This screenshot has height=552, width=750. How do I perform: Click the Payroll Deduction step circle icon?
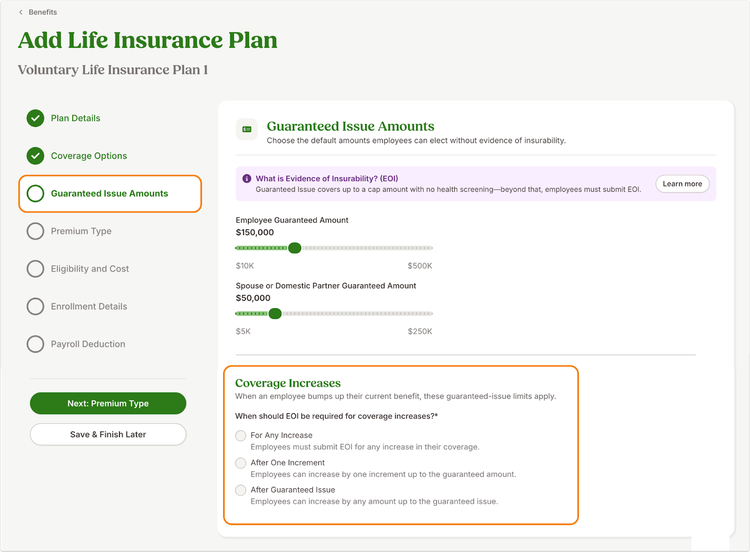(35, 344)
